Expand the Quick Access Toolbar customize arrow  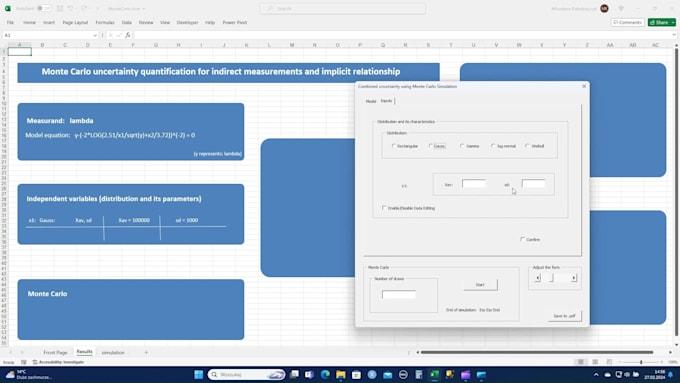coord(97,8)
